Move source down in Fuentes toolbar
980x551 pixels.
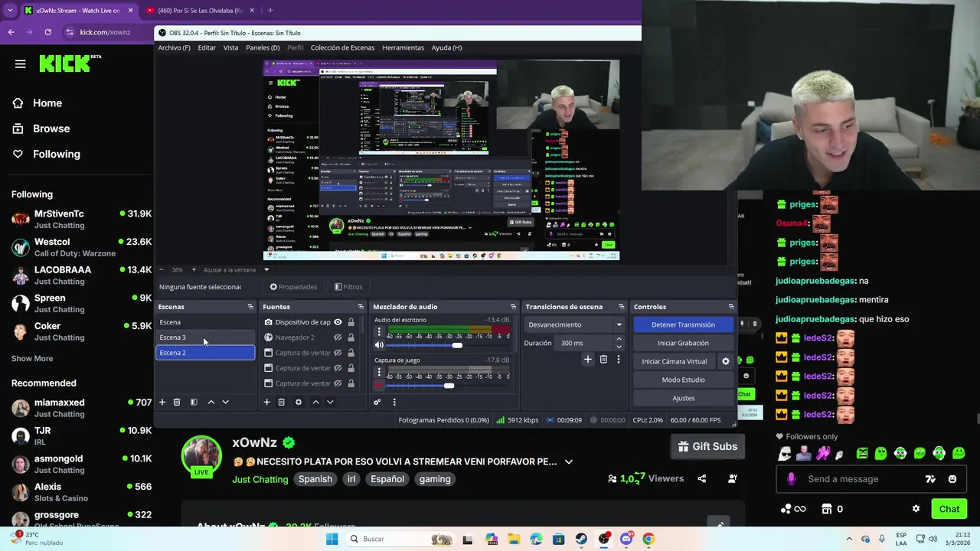[330, 402]
